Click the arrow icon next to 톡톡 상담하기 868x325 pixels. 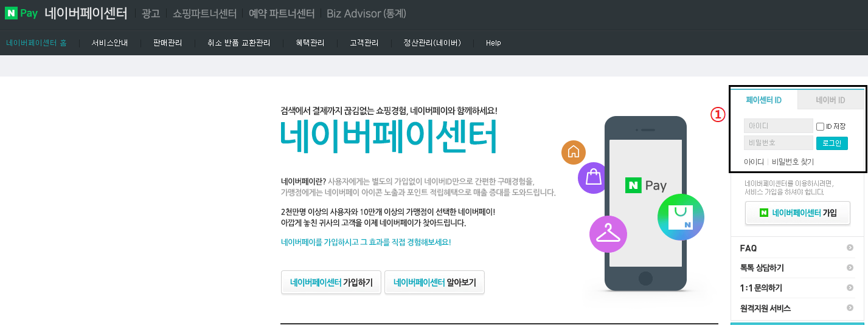click(x=850, y=268)
